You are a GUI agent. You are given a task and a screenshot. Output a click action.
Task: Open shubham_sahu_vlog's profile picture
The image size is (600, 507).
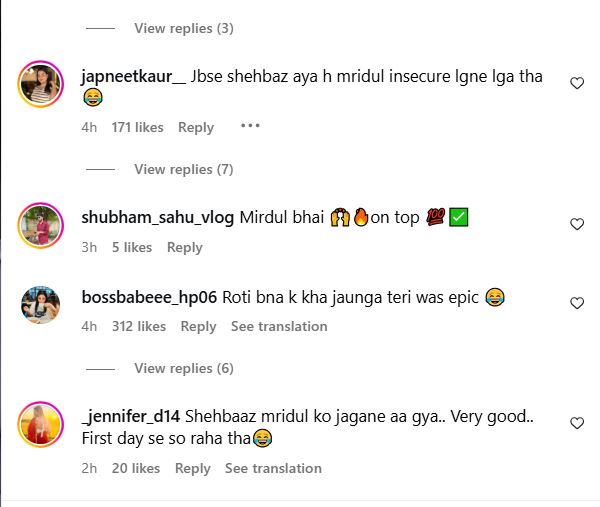click(41, 225)
